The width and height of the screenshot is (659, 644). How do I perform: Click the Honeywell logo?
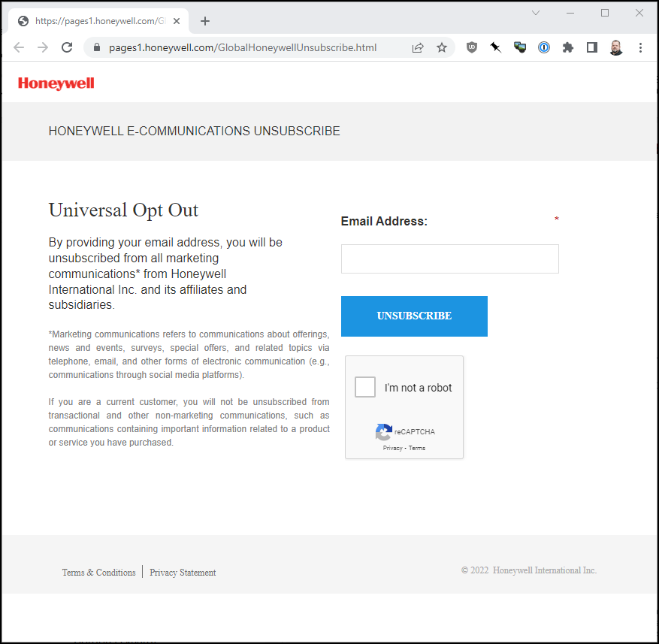click(56, 83)
